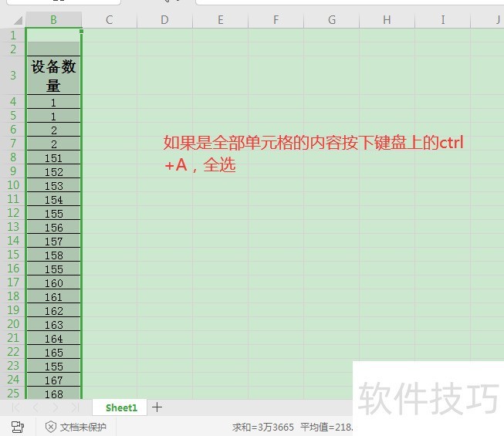The height and width of the screenshot is (436, 504).
Task: Select row 3 header
Action: tap(13, 75)
